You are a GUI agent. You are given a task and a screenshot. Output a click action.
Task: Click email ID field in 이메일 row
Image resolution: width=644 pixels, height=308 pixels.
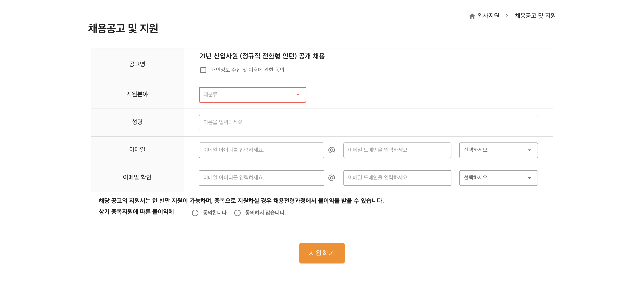click(261, 150)
